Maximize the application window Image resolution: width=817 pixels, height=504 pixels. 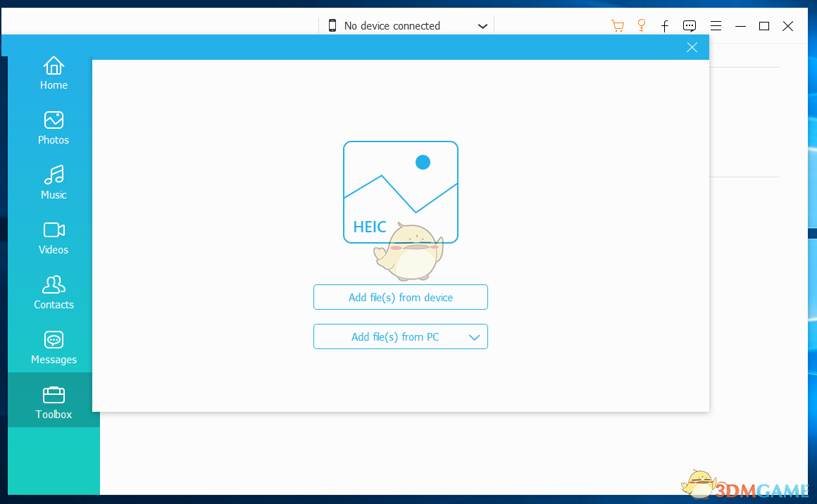(764, 26)
